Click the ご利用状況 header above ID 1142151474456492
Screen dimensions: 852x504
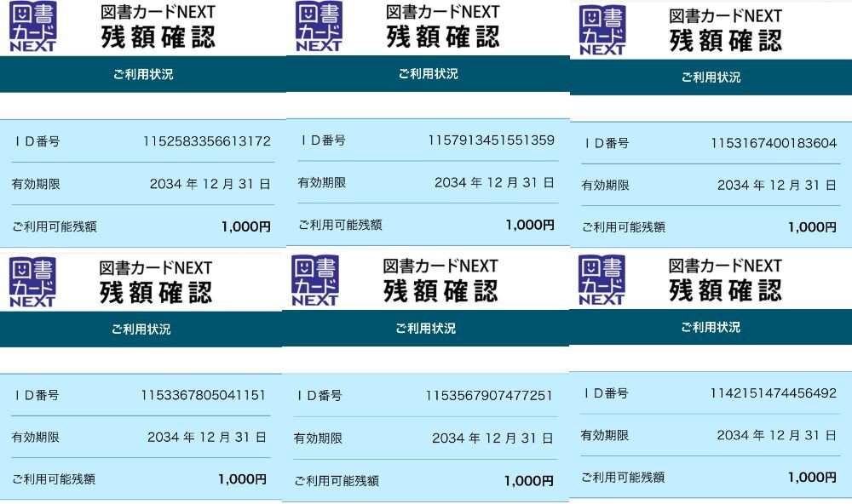click(711, 328)
